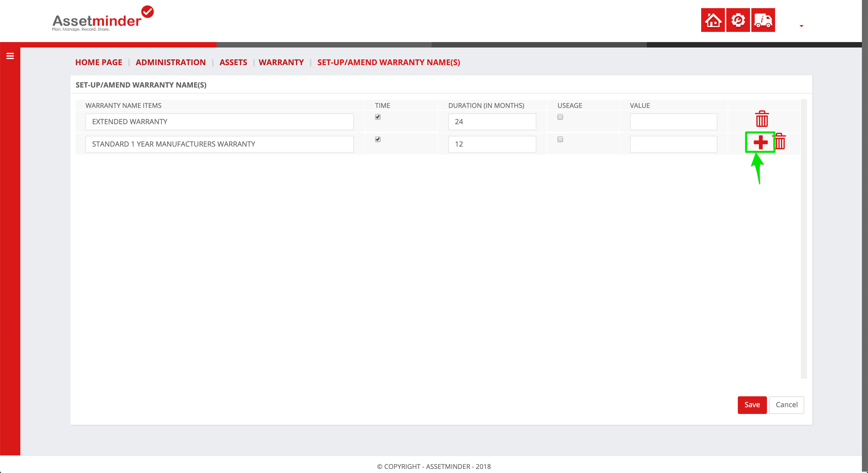Screen dimensions: 868x473
Task: Edit Standard 1 Year Manufacturers Warranty name field
Action: [219, 144]
